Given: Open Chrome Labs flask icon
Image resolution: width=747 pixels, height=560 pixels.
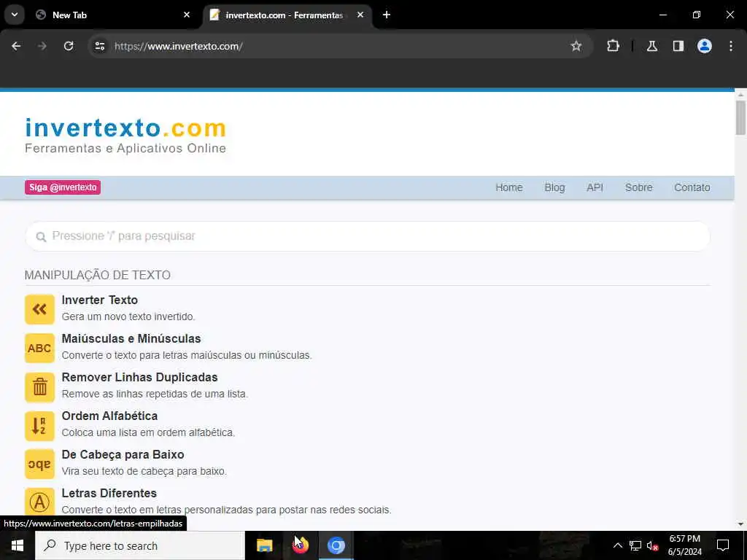Looking at the screenshot, I should click(652, 46).
